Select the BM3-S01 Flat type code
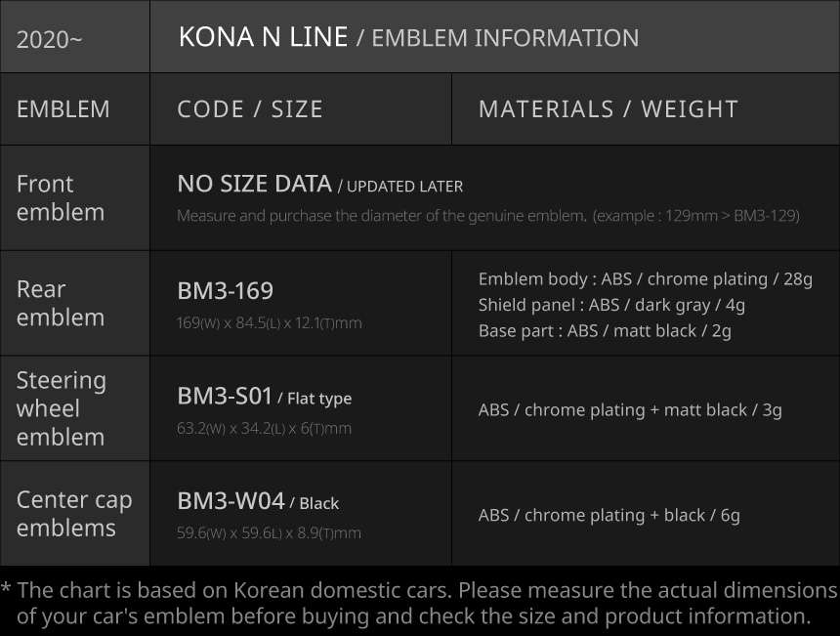The height and width of the screenshot is (636, 840). [264, 396]
